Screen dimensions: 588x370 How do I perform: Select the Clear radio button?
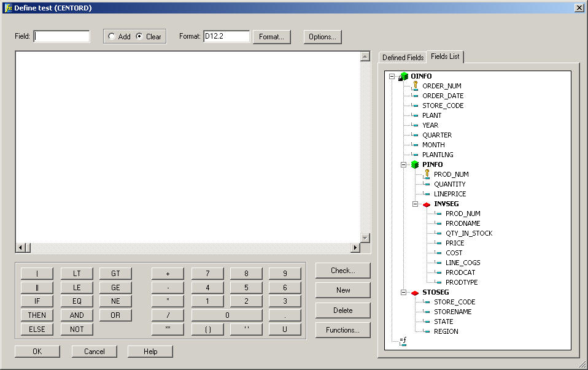[139, 36]
